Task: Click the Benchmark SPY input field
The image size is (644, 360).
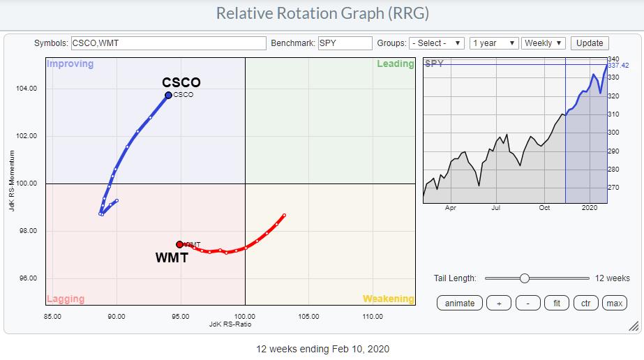Action: coord(345,43)
